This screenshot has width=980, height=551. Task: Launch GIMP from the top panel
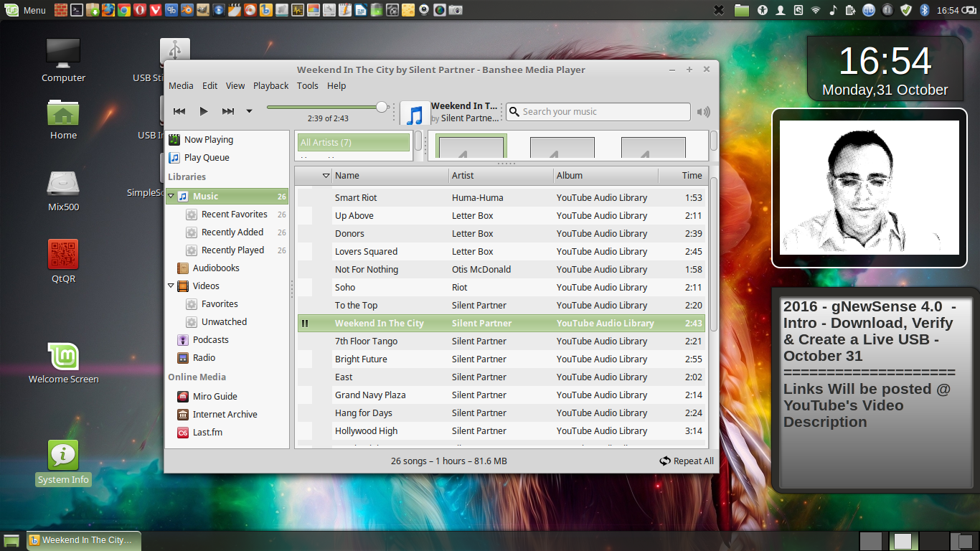pyautogui.click(x=202, y=10)
